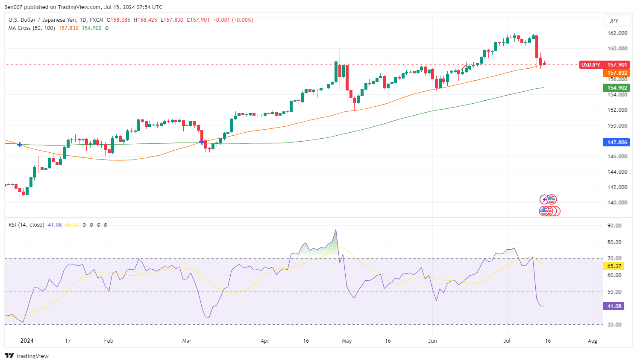Click the Jul label on the time axis
This screenshot has width=637, height=364.
pyautogui.click(x=507, y=341)
